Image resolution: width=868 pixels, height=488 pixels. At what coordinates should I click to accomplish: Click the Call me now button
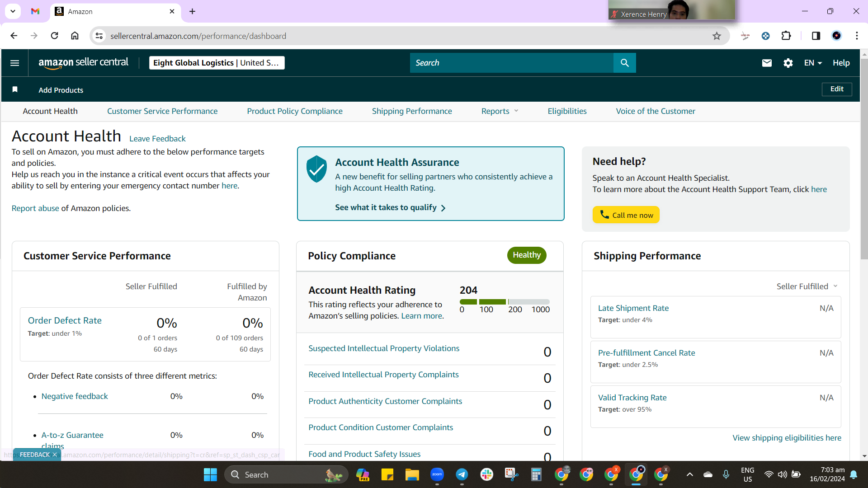point(626,215)
